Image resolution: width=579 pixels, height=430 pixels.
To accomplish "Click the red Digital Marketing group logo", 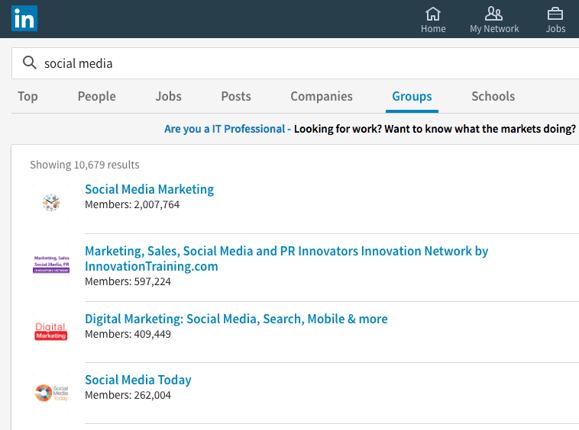I will tap(51, 331).
